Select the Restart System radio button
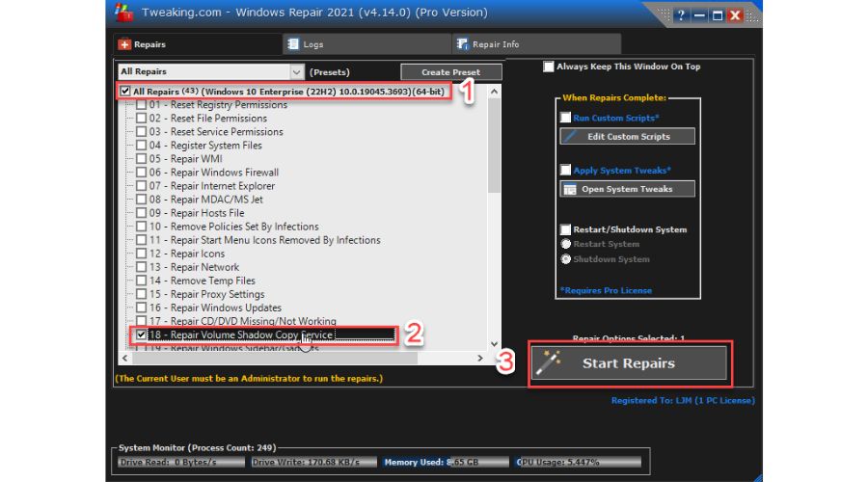Viewport: 868px width, 482px height. (x=566, y=244)
